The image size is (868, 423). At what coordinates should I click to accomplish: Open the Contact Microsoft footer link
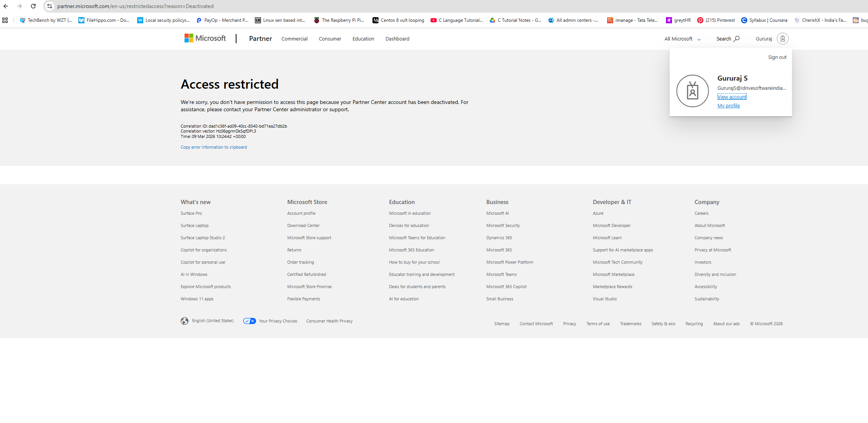click(536, 324)
